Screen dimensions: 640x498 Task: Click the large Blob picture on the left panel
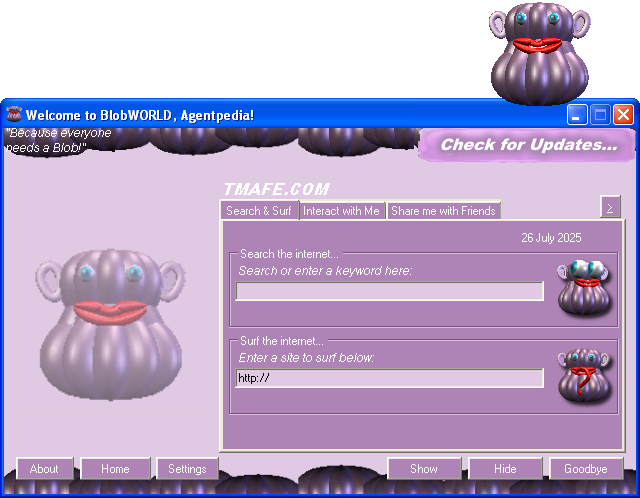point(110,325)
